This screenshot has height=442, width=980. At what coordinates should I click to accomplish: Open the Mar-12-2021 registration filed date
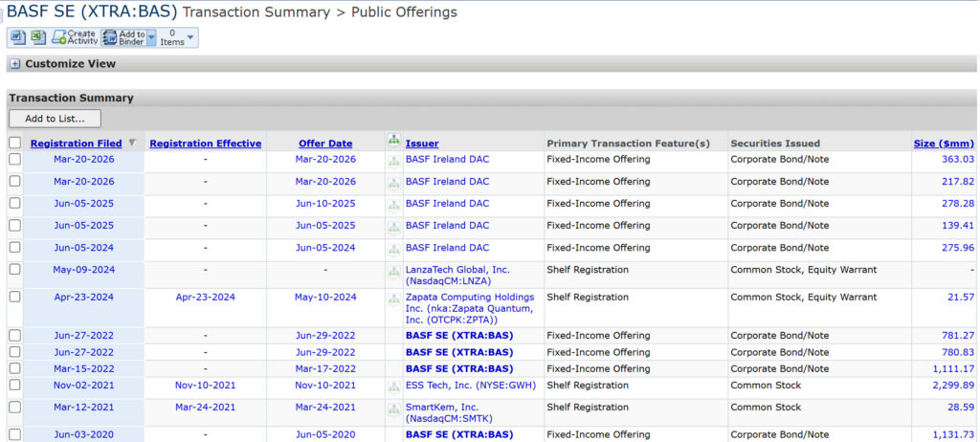click(84, 407)
